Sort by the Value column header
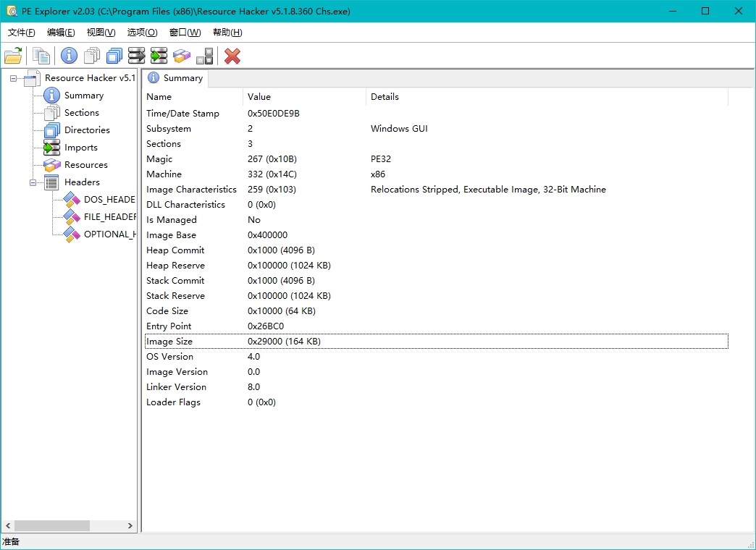 coord(305,97)
